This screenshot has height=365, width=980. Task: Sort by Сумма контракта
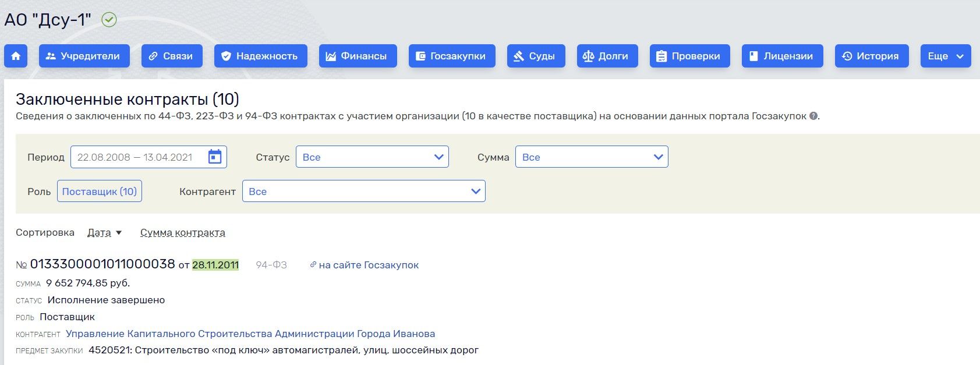[183, 232]
